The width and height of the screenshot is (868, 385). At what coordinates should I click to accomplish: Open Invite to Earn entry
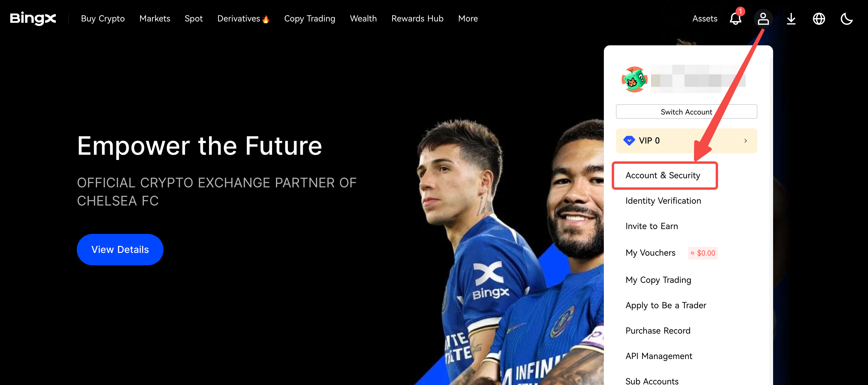click(652, 226)
